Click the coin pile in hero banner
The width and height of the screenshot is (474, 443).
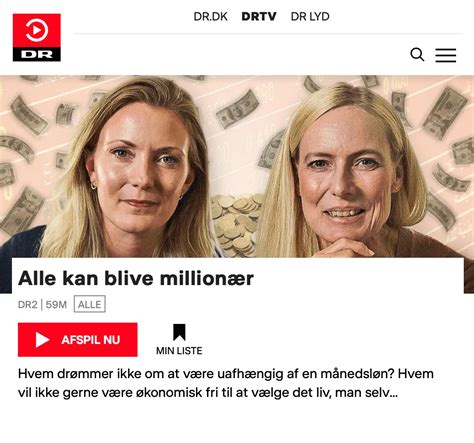coord(237,225)
